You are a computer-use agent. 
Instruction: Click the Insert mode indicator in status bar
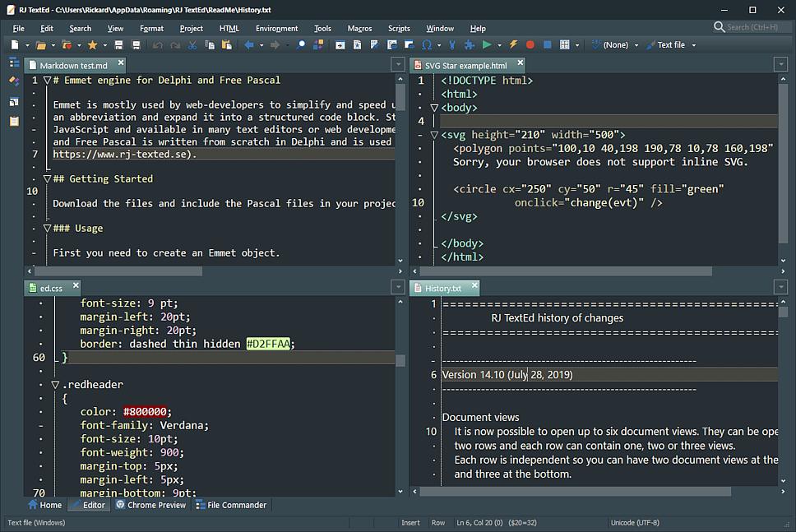[x=410, y=523]
